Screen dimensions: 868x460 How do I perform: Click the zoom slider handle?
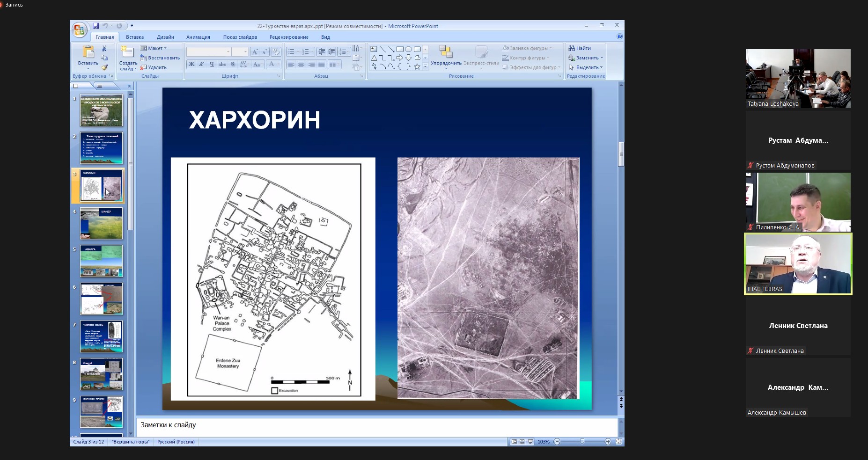click(582, 442)
